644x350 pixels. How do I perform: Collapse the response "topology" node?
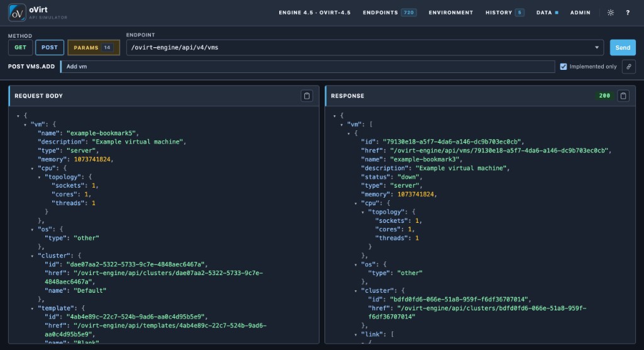(x=362, y=212)
